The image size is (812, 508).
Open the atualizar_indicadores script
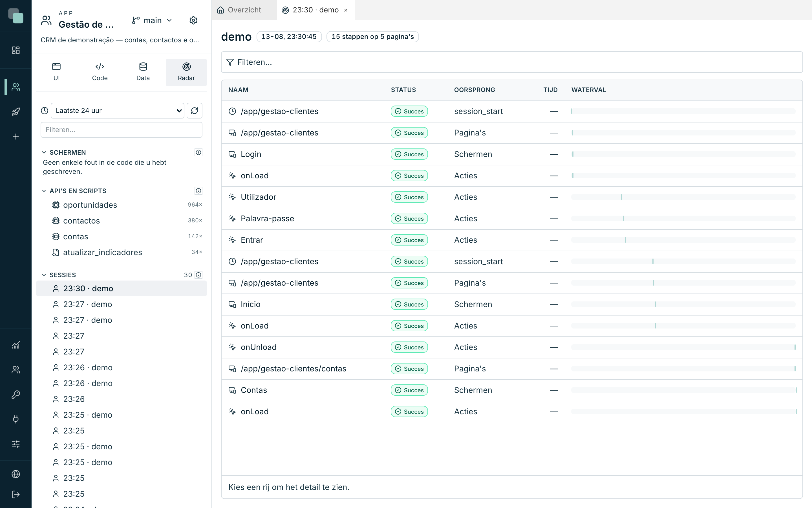tap(122, 252)
